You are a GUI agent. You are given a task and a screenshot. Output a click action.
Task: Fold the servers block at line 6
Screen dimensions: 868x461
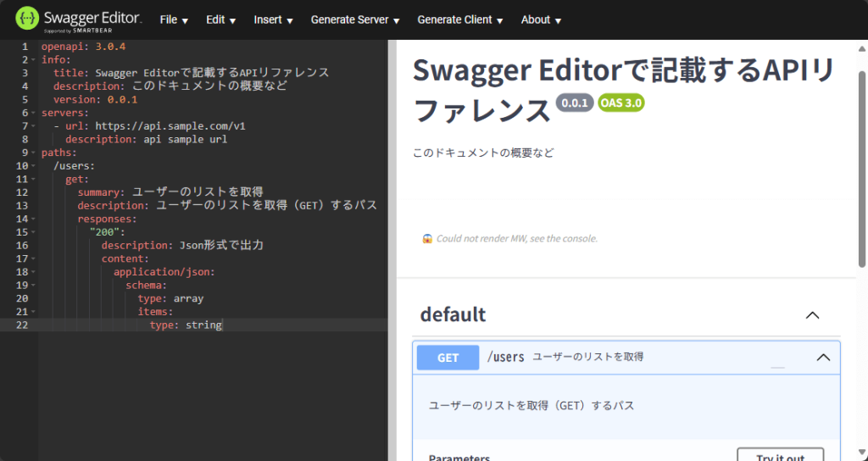33,113
